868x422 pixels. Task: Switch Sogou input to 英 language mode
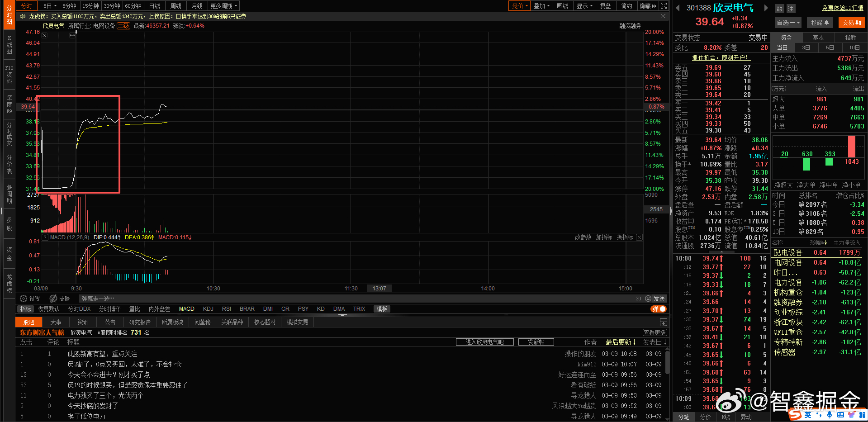click(x=808, y=414)
